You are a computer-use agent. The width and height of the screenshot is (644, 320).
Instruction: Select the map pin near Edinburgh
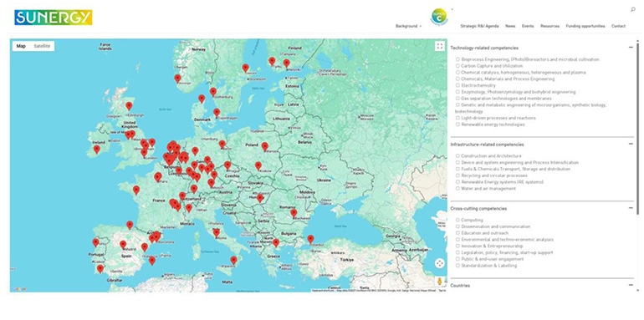pyautogui.click(x=129, y=106)
